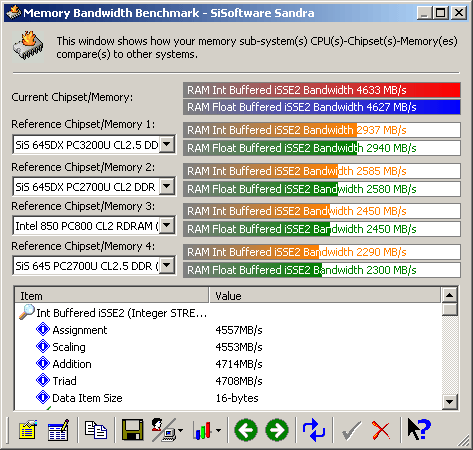Click the 4708MB/s value cell
This screenshot has height=450, width=473.
click(x=239, y=381)
